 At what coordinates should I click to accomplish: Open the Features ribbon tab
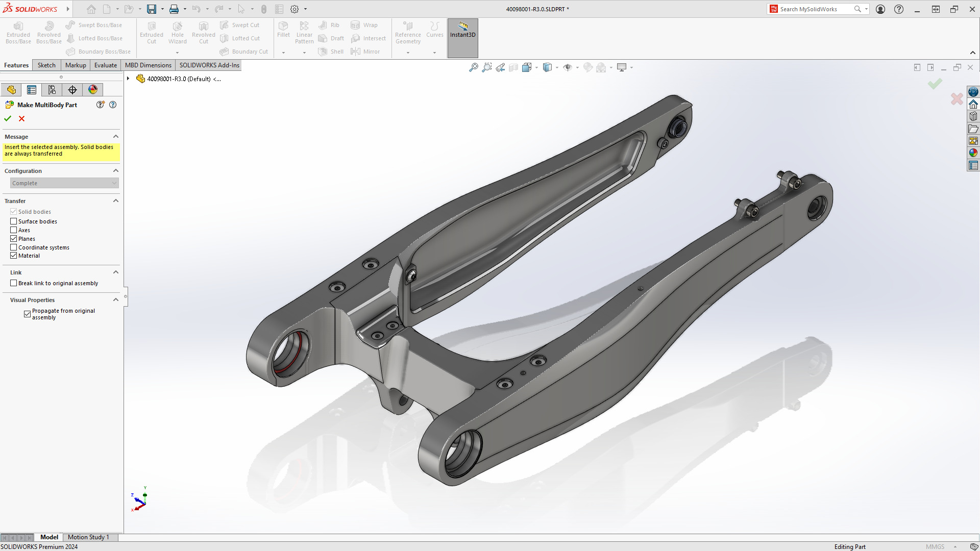pos(16,65)
